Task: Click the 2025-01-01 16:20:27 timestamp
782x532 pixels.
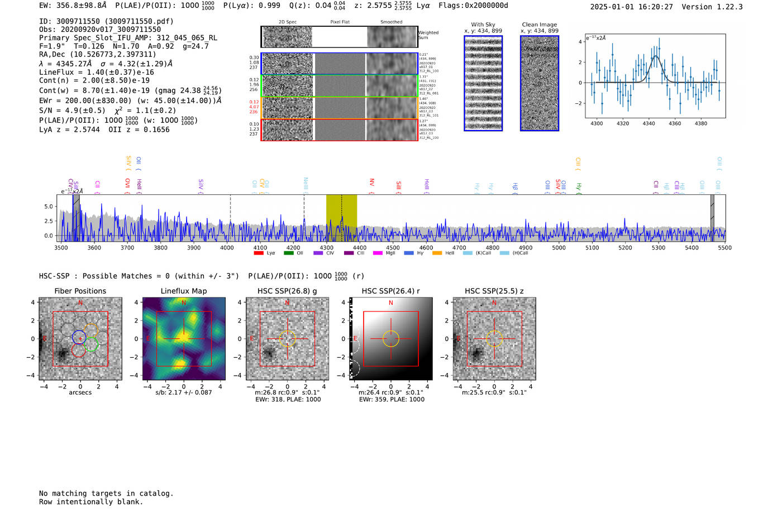Action: (x=632, y=7)
